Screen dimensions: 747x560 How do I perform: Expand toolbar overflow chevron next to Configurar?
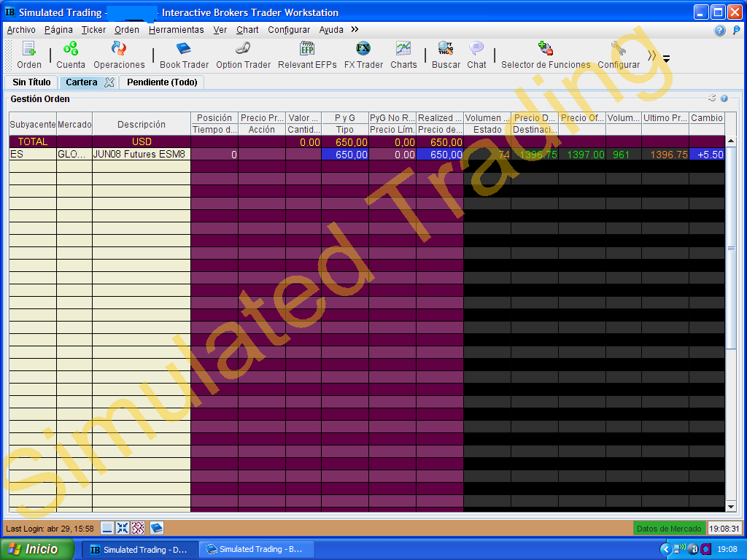click(x=651, y=56)
